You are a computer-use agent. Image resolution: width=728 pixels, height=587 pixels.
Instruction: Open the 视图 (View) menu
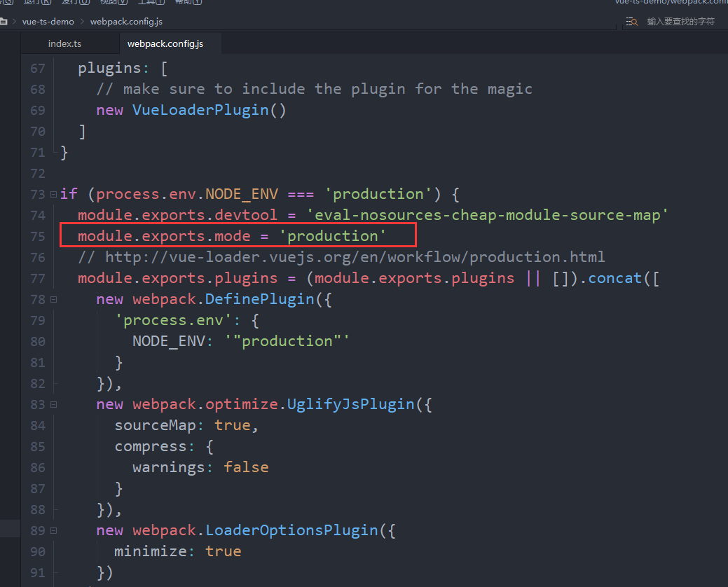point(111,2)
